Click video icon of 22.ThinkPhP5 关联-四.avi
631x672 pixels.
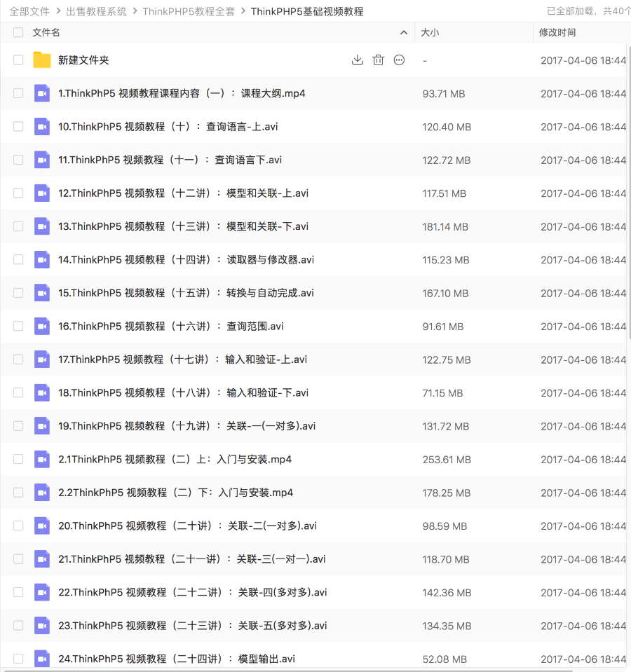coord(42,592)
